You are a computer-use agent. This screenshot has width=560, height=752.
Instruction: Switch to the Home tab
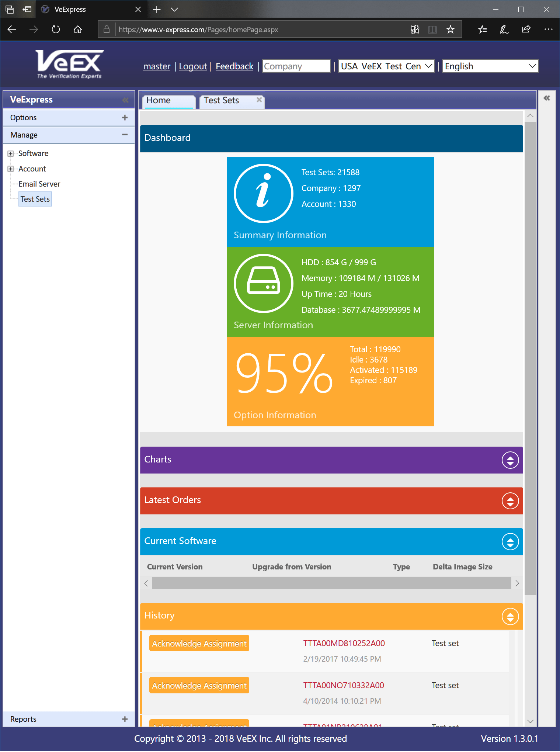tap(159, 100)
